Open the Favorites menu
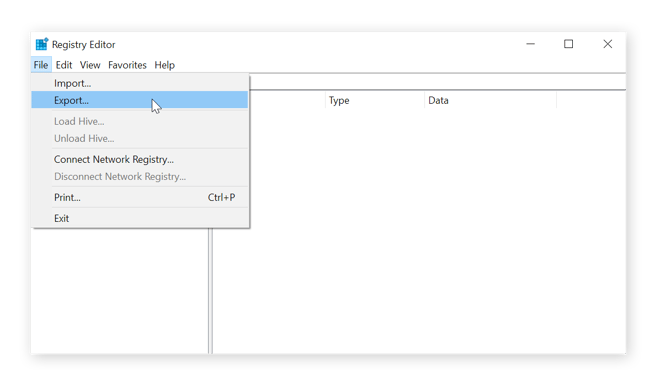The image size is (660, 389). tap(127, 65)
